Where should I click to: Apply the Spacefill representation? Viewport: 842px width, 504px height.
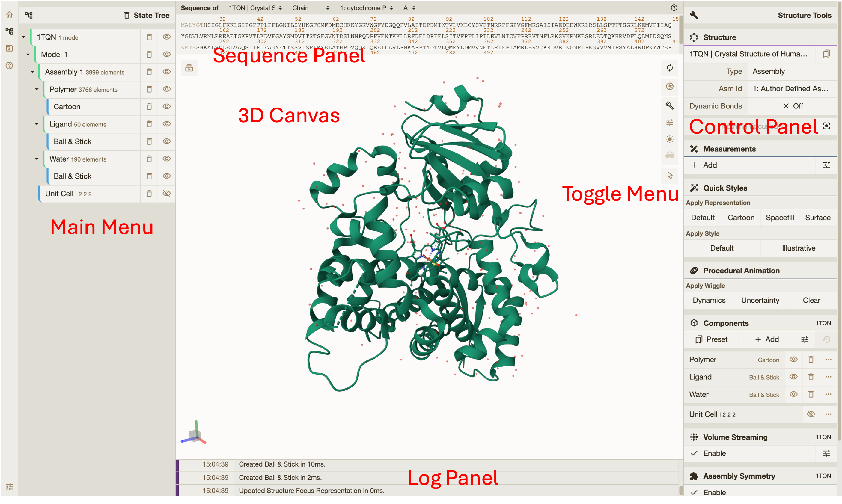[780, 218]
